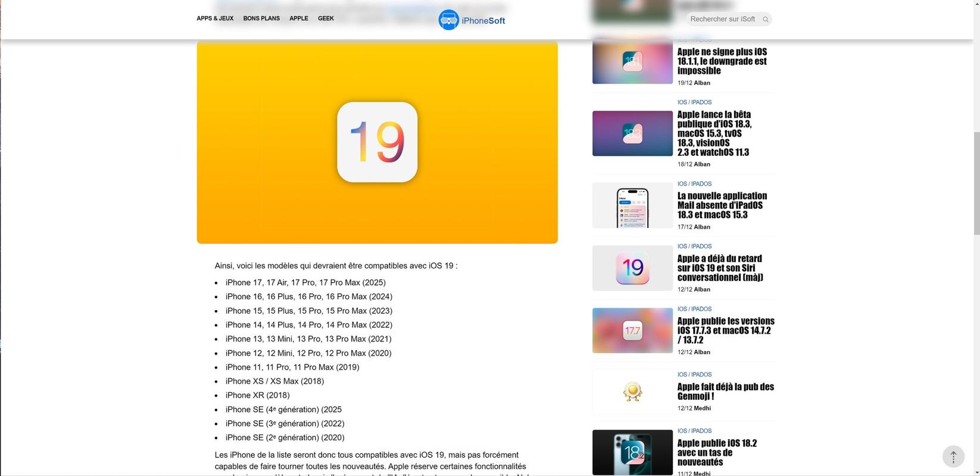Screen dimensions: 980x476
Task: Click the "iPhone 15, 15 Plus" list line
Action: [x=309, y=311]
